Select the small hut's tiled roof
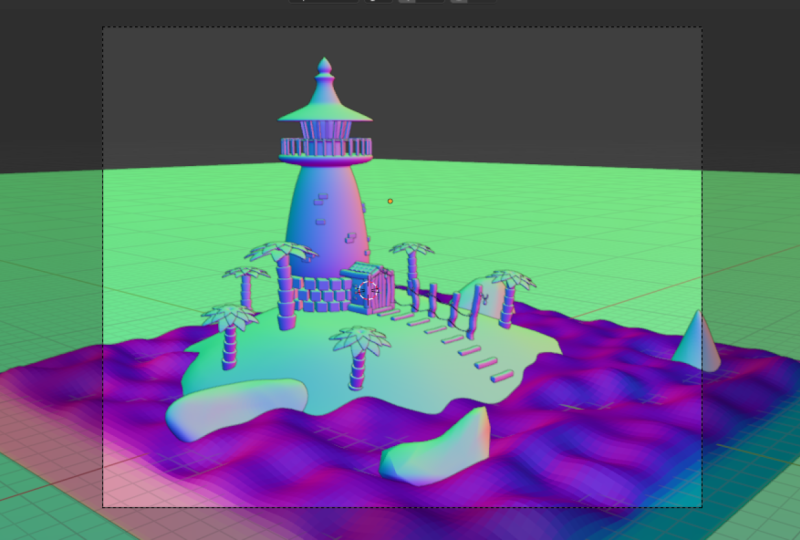Viewport: 800px width, 540px height. 361,271
